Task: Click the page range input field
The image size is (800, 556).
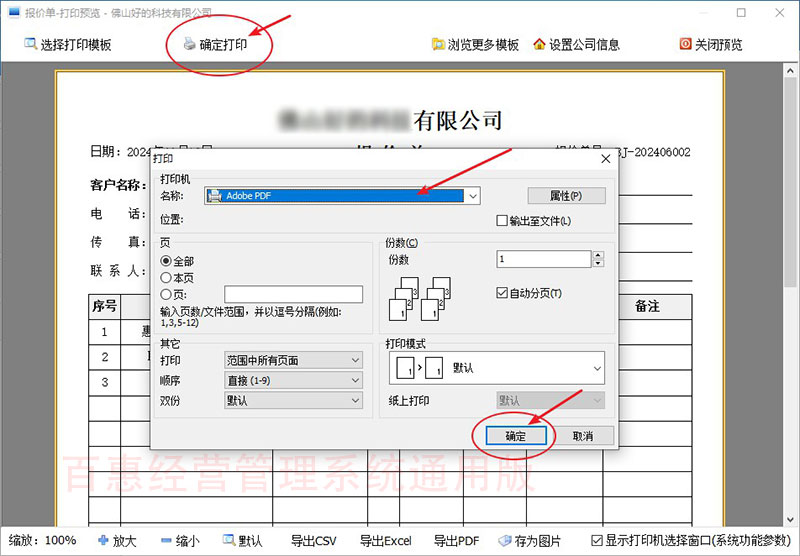Action: 293,294
